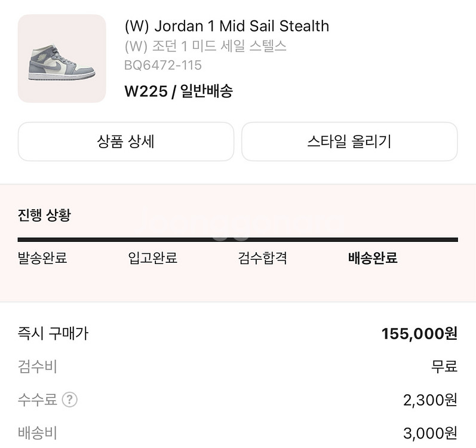Click the 수수료 fee label

click(x=38, y=400)
